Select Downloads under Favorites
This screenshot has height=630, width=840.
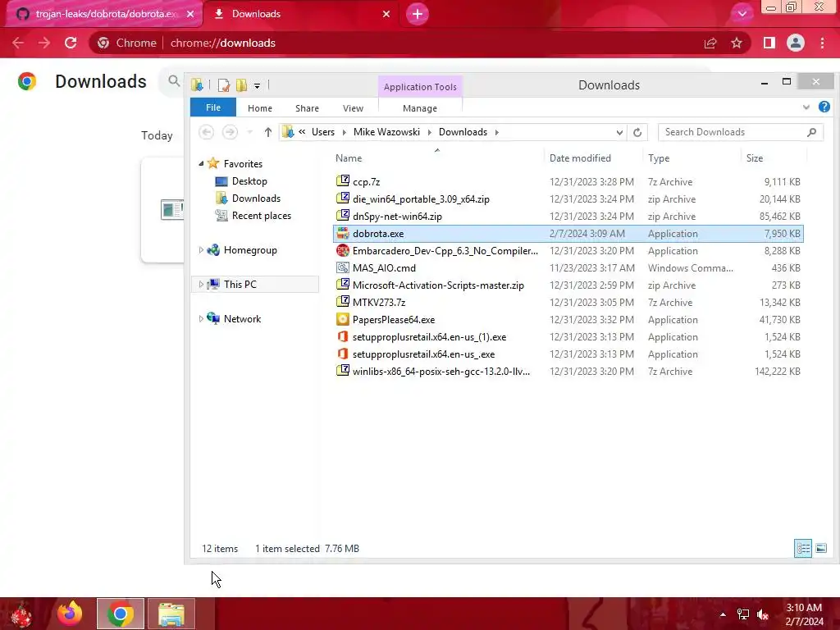pyautogui.click(x=256, y=199)
